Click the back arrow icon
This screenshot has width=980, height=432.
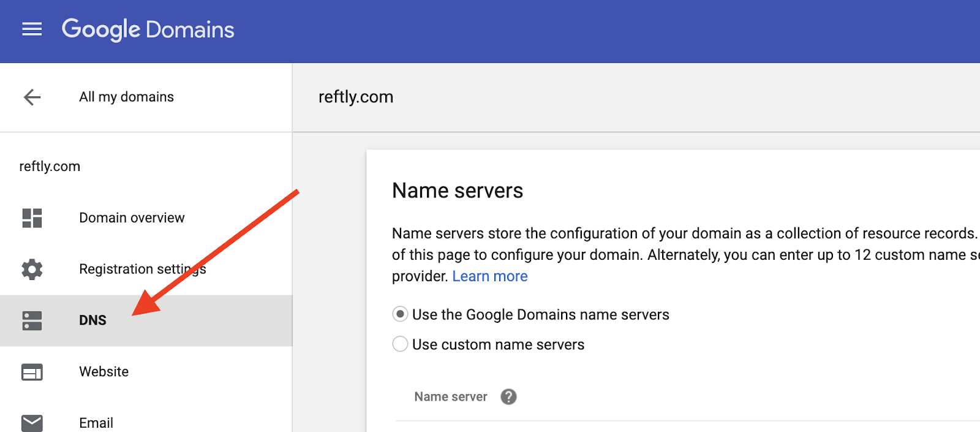[32, 97]
